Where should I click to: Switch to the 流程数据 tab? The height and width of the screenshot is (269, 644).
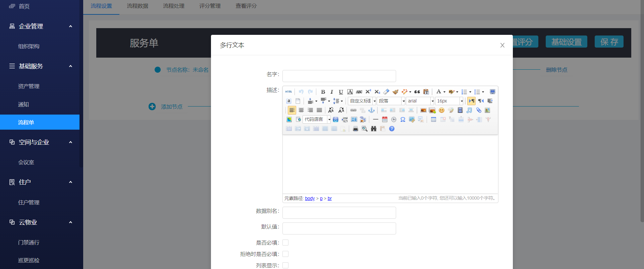138,6
